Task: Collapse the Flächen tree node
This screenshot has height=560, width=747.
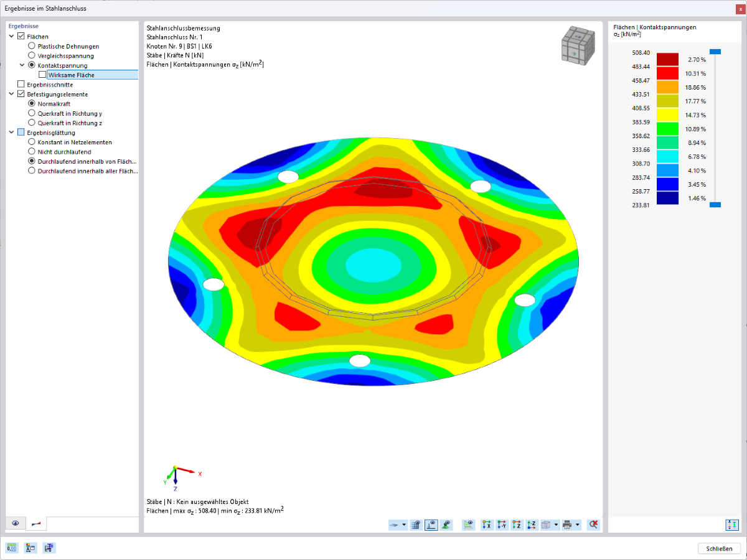Action: tap(12, 37)
